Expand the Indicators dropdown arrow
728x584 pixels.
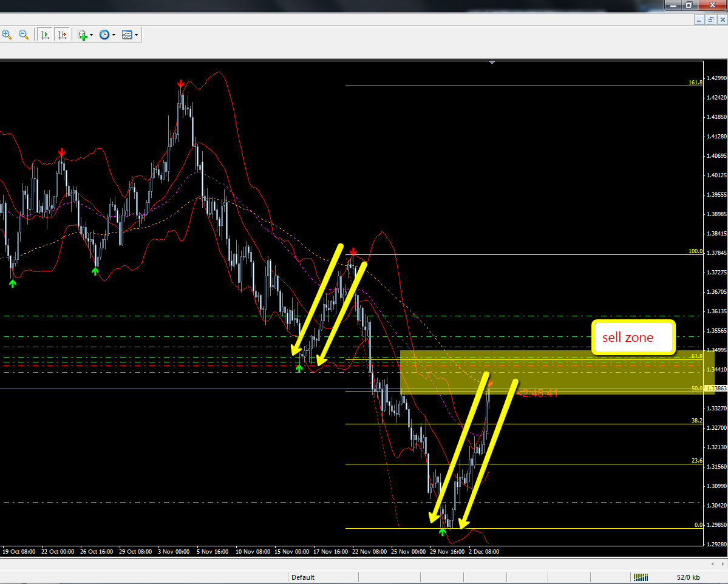pyautogui.click(x=92, y=35)
